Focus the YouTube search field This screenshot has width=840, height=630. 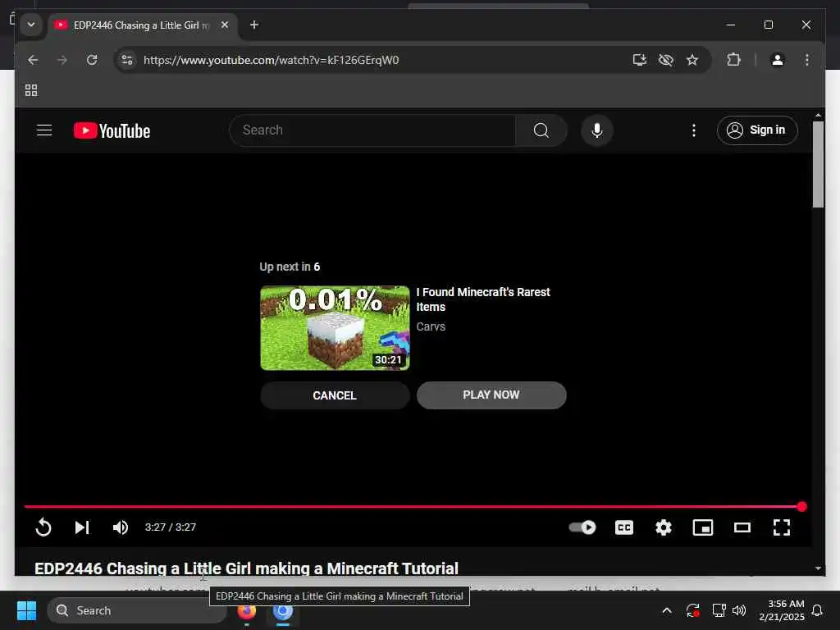tap(372, 130)
